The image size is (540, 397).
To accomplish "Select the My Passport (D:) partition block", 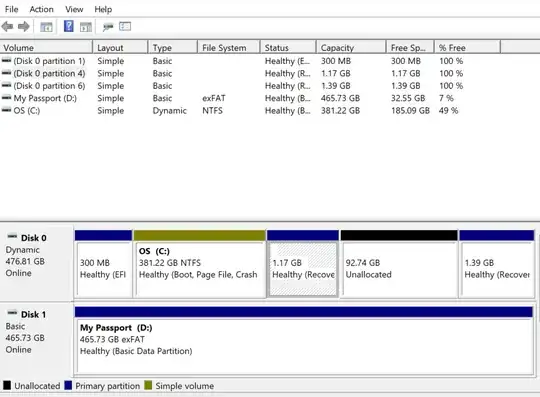I will pyautogui.click(x=304, y=341).
